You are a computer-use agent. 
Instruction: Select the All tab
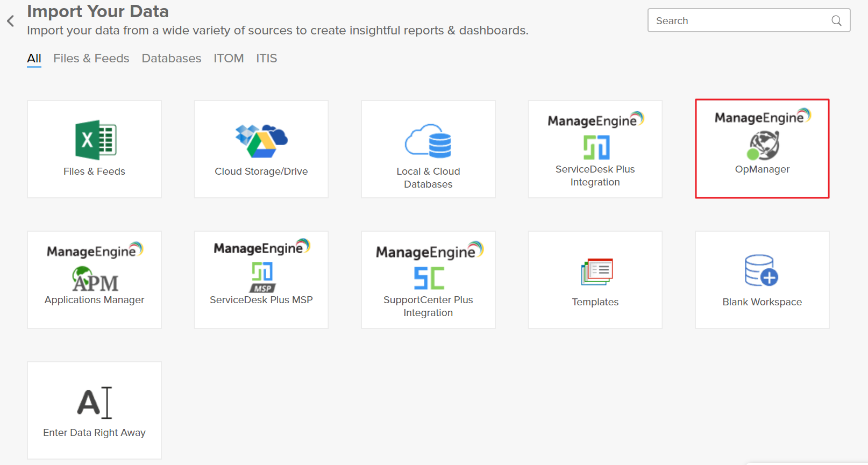point(34,58)
